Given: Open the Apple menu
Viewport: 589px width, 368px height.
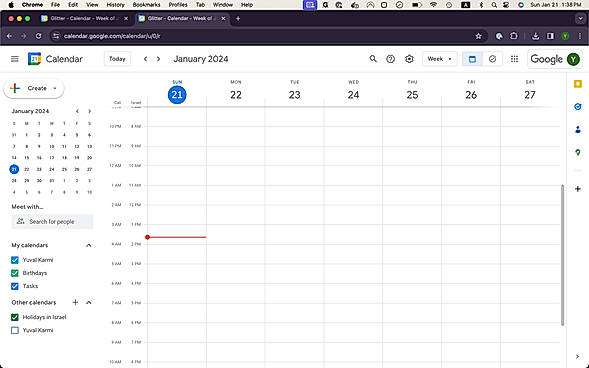Looking at the screenshot, I should pos(11,5).
